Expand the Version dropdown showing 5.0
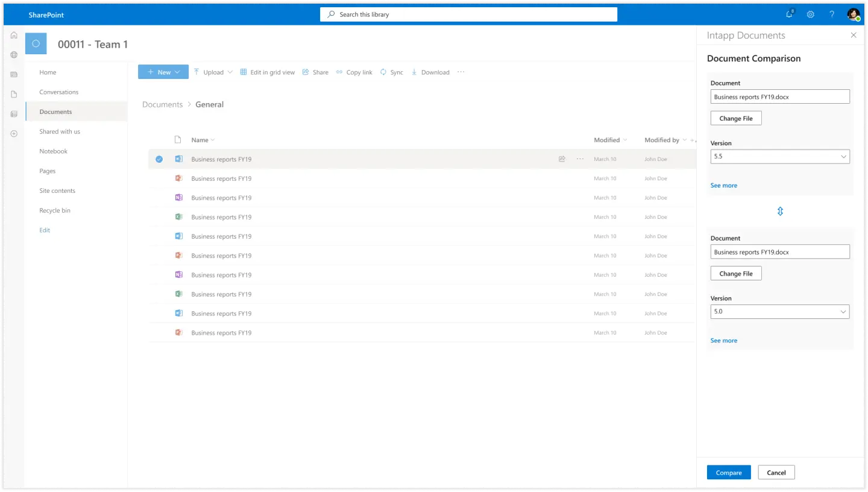This screenshot has width=868, height=492. (x=780, y=312)
